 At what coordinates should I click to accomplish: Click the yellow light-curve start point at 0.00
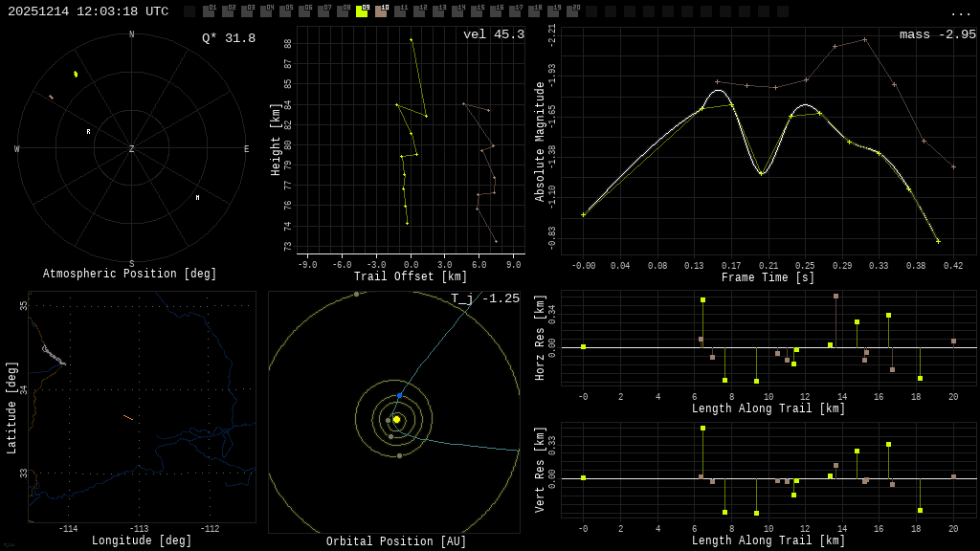click(x=583, y=215)
